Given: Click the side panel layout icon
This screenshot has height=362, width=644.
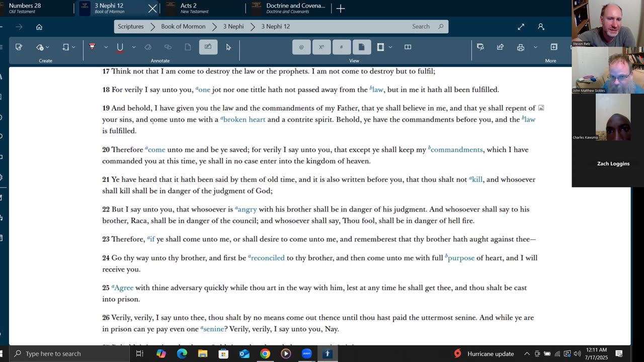Looking at the screenshot, I should pyautogui.click(x=381, y=47).
